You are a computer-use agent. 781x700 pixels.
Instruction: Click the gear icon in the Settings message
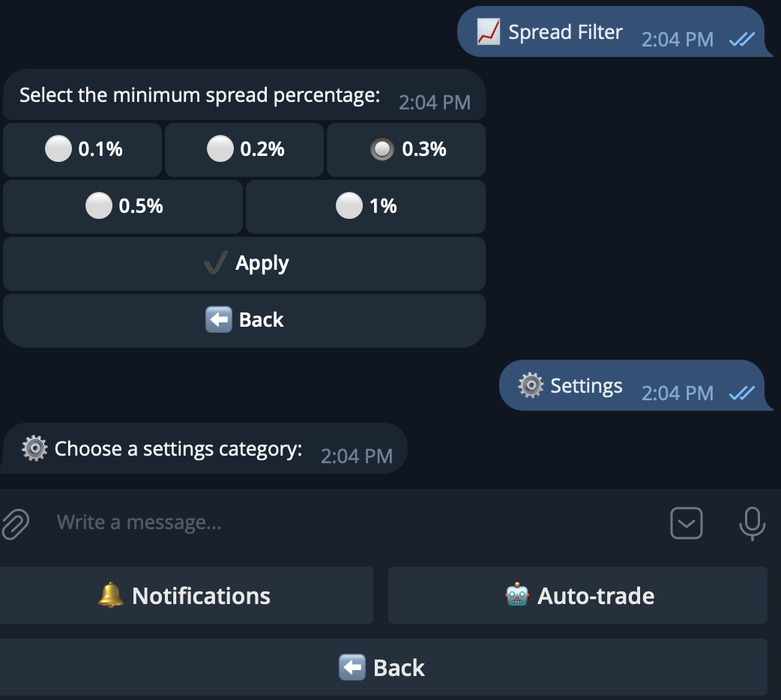click(531, 384)
